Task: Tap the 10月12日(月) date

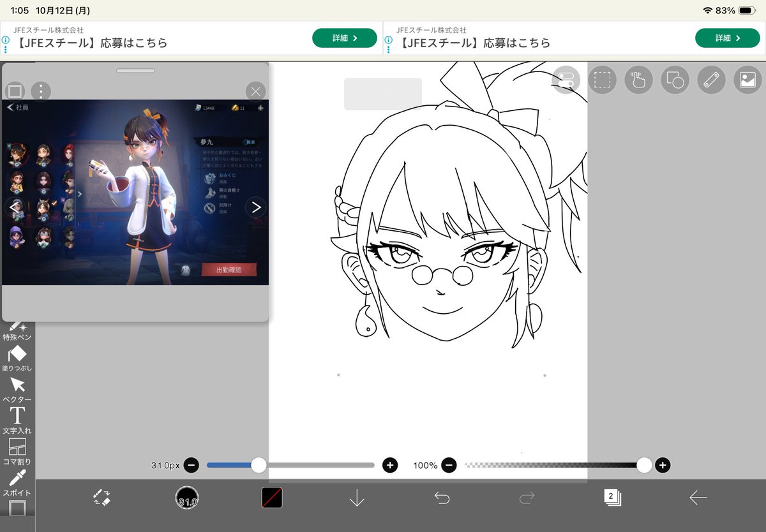Action: point(64,11)
